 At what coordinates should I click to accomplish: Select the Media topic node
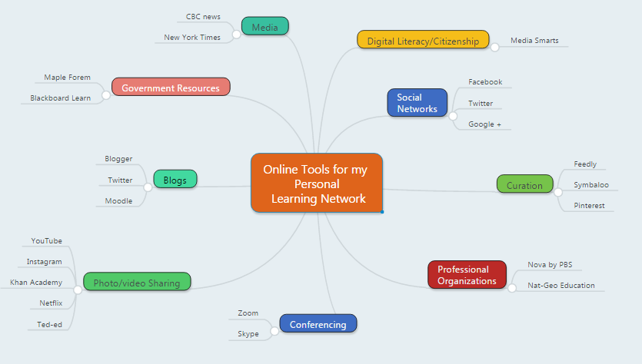pyautogui.click(x=265, y=26)
